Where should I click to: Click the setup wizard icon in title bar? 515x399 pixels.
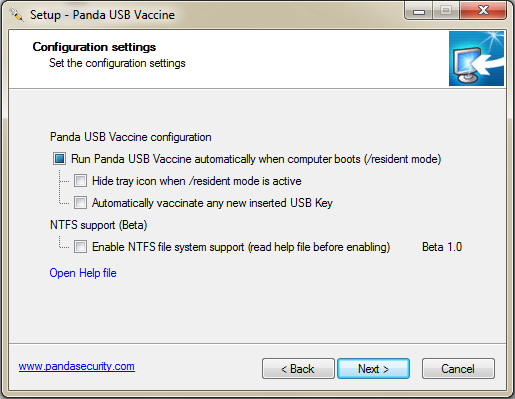pos(16,15)
